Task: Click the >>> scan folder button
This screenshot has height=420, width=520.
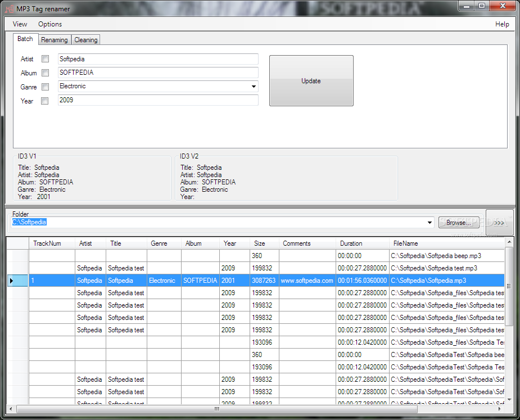Action: click(499, 222)
